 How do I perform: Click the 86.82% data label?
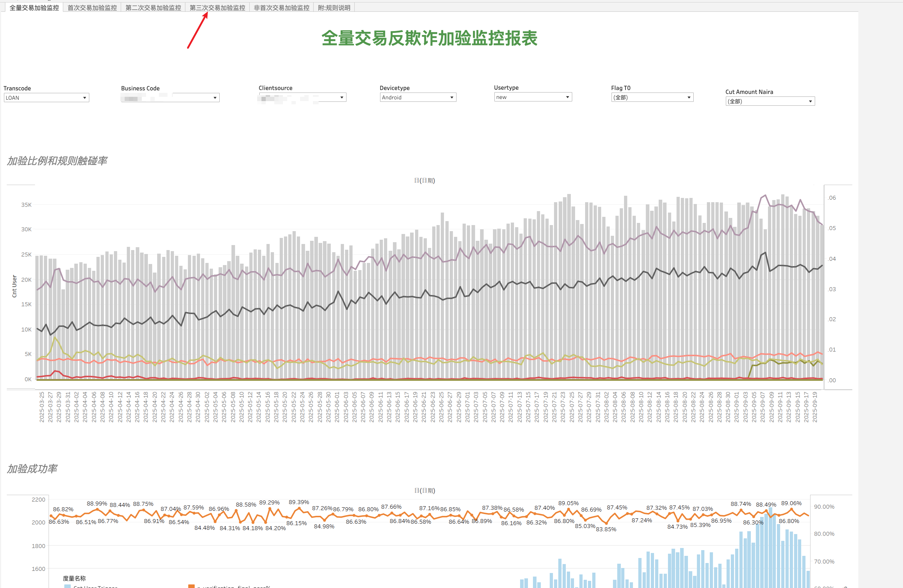tap(63, 509)
